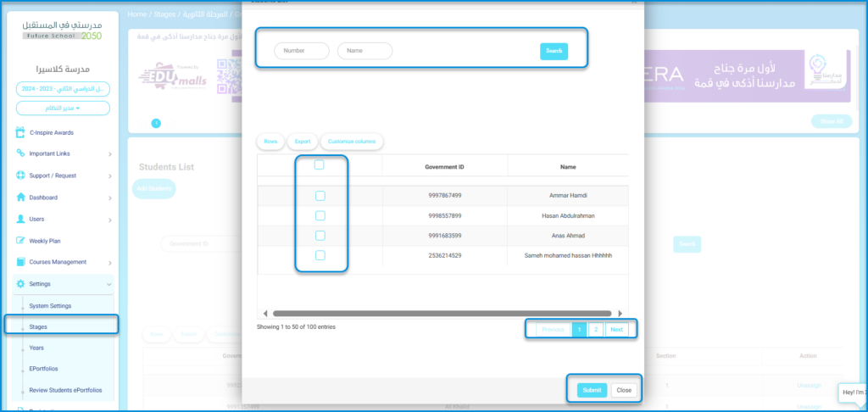Click the name Ammar Hamdi
The image size is (868, 412).
pos(567,196)
